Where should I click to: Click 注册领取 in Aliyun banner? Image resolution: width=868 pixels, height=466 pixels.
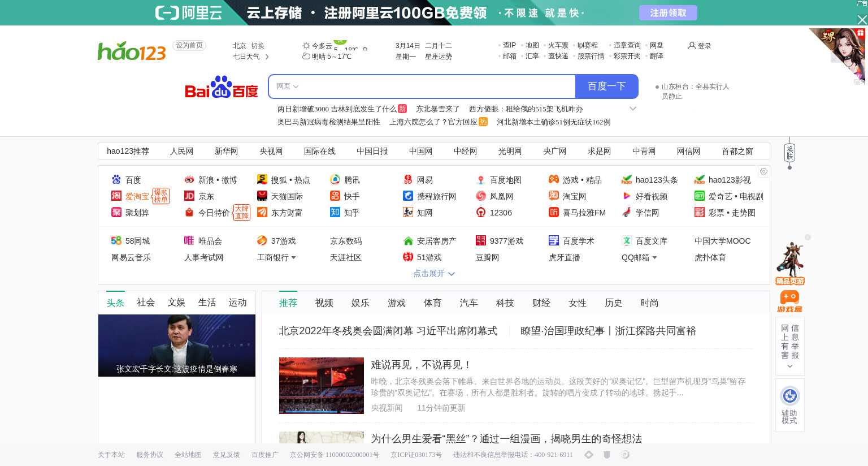click(x=668, y=12)
